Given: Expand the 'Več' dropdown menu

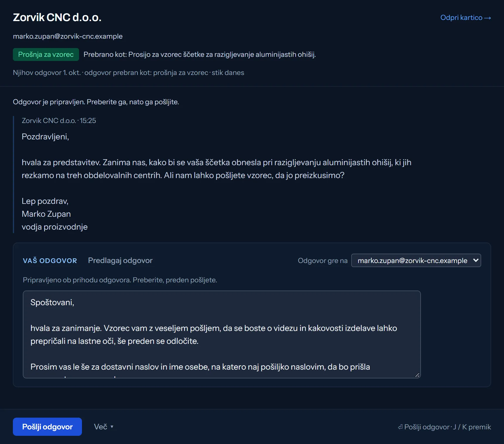Looking at the screenshot, I should click(x=104, y=427).
